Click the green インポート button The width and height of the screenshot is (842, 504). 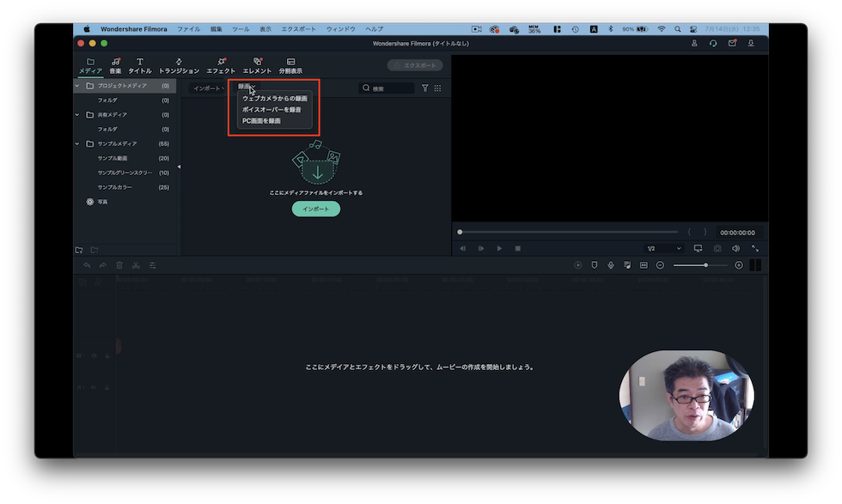click(316, 209)
